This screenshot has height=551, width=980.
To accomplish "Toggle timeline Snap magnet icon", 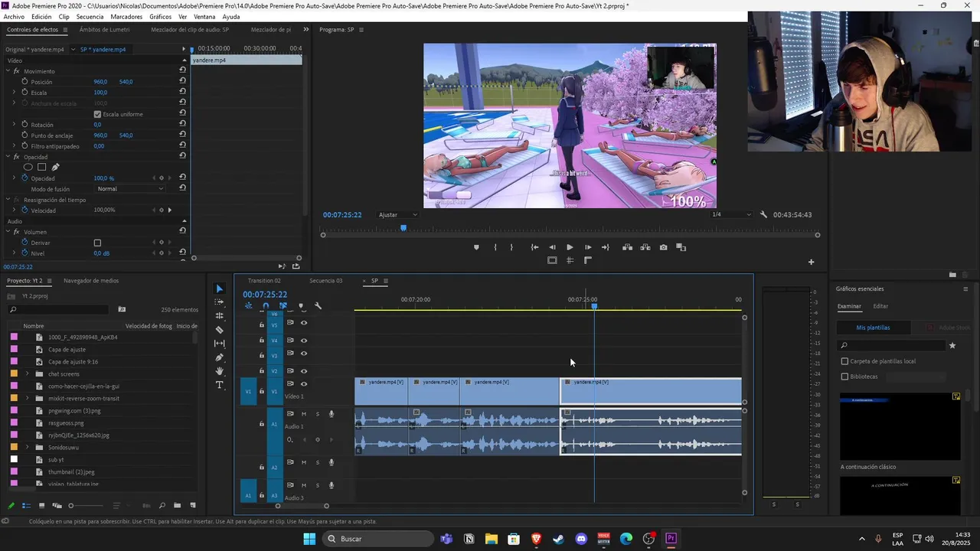I will [266, 306].
